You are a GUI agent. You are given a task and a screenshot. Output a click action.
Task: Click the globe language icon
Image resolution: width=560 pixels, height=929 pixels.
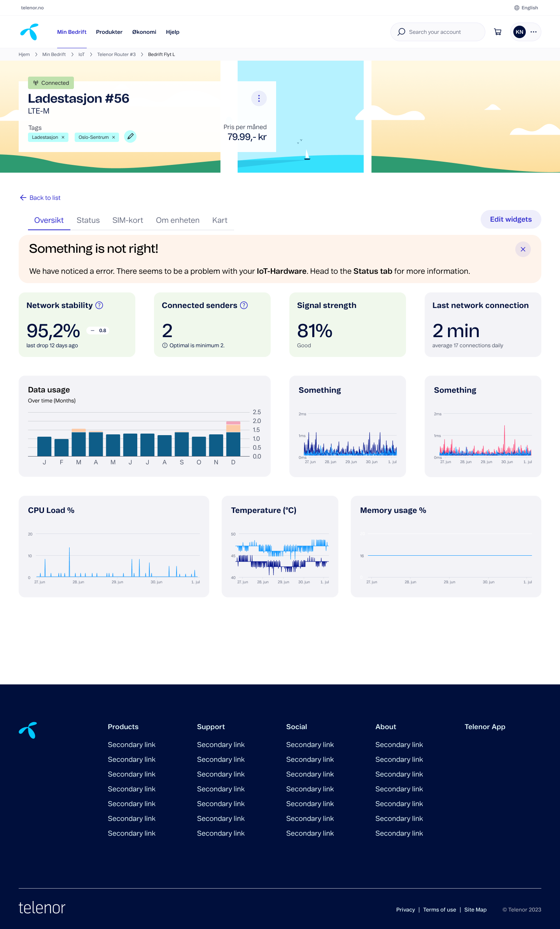pyautogui.click(x=517, y=8)
